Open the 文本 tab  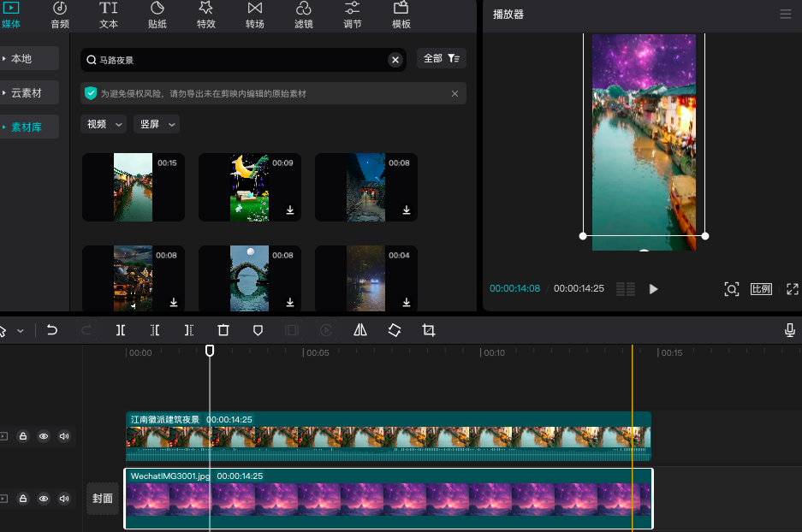click(109, 15)
